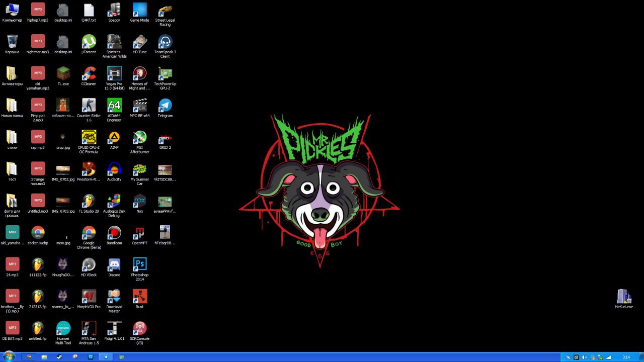Launch MPC-BE x64 player
Viewport: 644px width, 362px height.
click(139, 108)
